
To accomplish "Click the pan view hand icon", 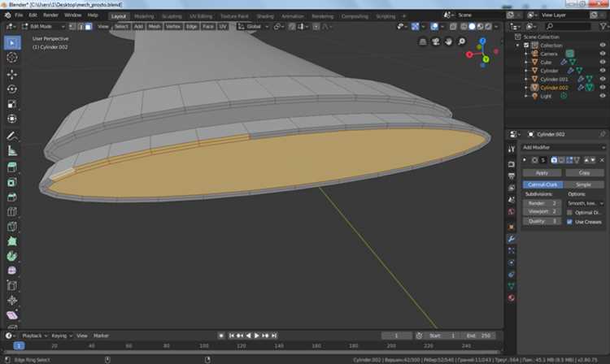I will click(x=448, y=41).
